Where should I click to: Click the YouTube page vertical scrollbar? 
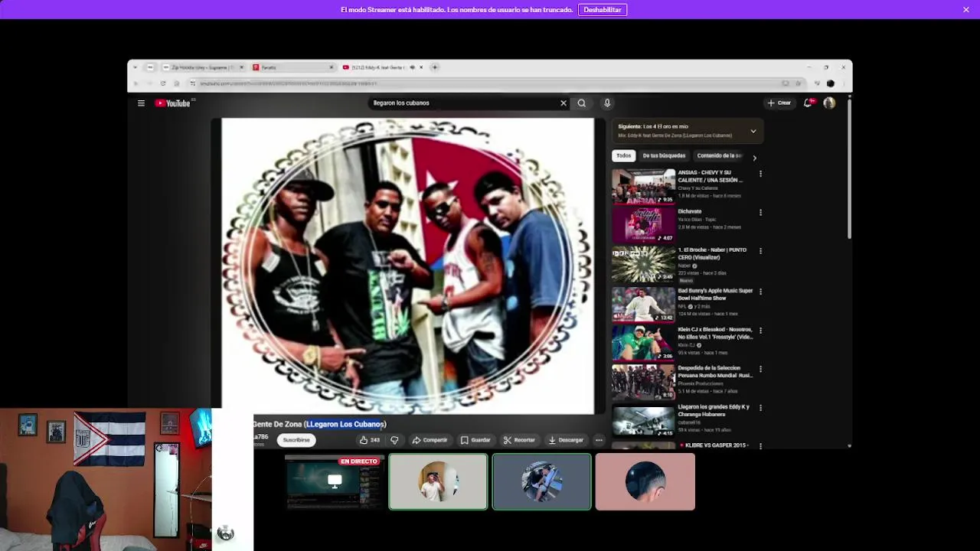pyautogui.click(x=849, y=168)
